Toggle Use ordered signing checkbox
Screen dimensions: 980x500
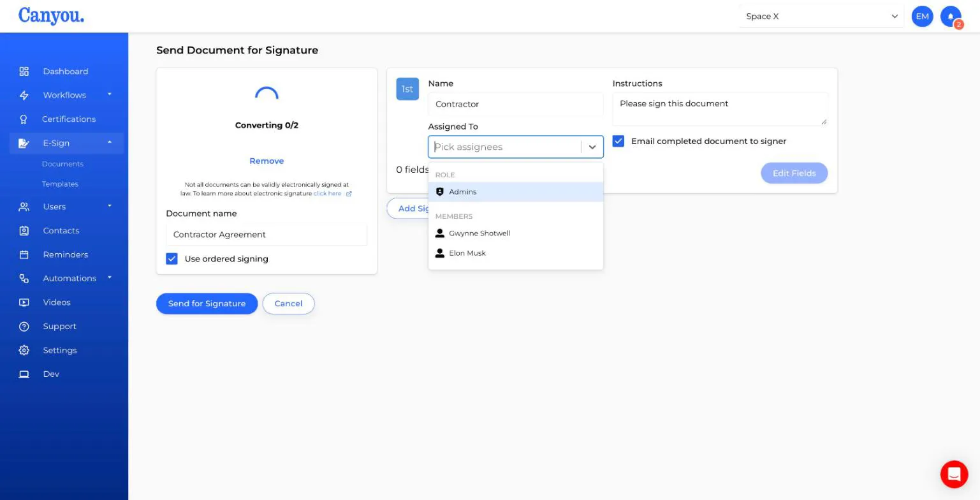pyautogui.click(x=172, y=258)
